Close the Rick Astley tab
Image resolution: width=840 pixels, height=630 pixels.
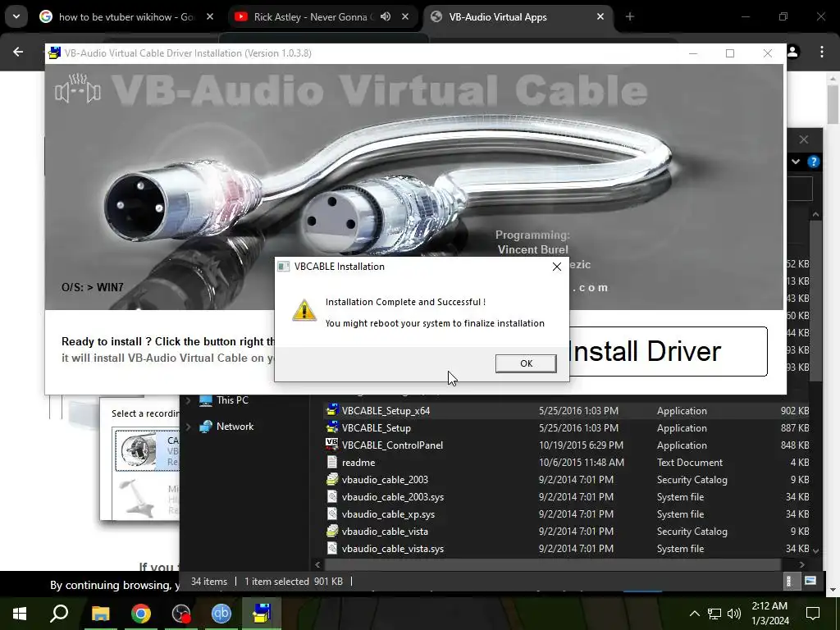pyautogui.click(x=405, y=16)
